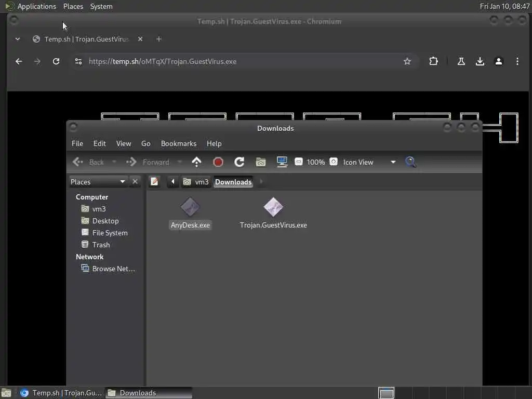The image size is (532, 399).
Task: Open the Forward history dropdown arrow
Action: (180, 162)
